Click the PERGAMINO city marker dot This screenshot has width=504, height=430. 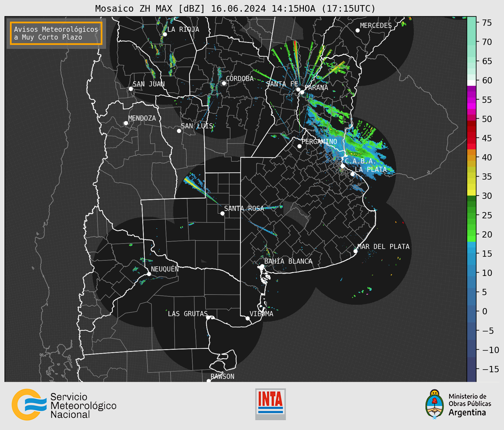point(299,146)
